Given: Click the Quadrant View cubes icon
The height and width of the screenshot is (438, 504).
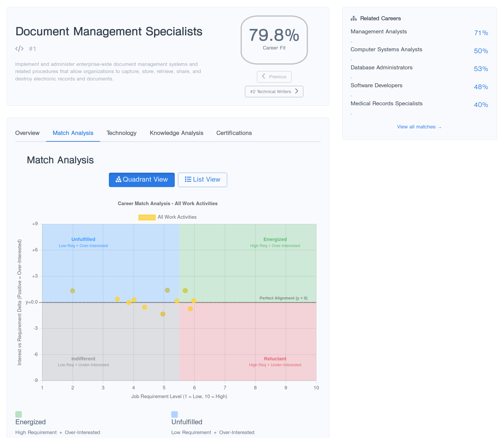Looking at the screenshot, I should 118,179.
